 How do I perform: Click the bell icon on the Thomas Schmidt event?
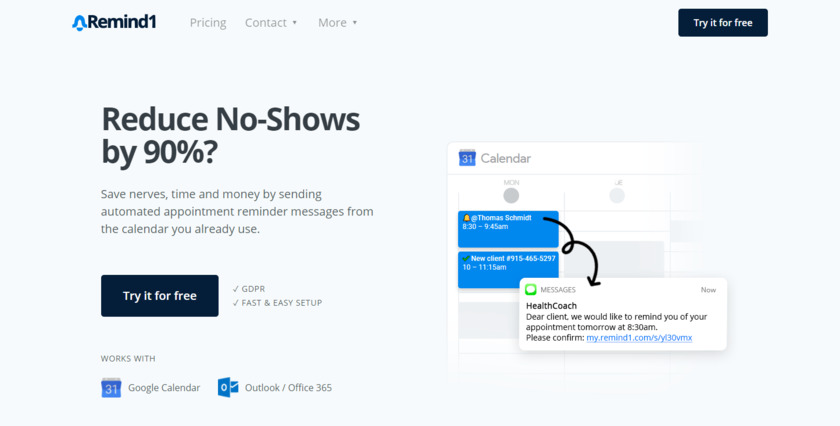coord(466,218)
